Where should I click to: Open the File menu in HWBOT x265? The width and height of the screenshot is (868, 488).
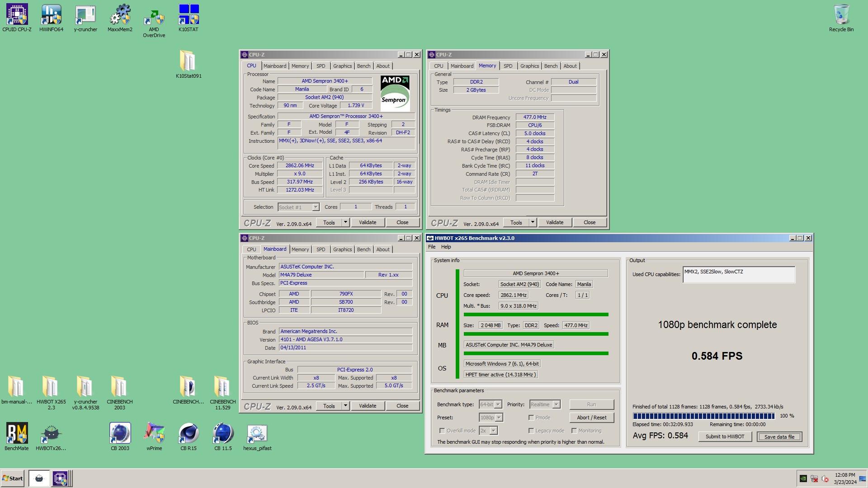pos(432,247)
